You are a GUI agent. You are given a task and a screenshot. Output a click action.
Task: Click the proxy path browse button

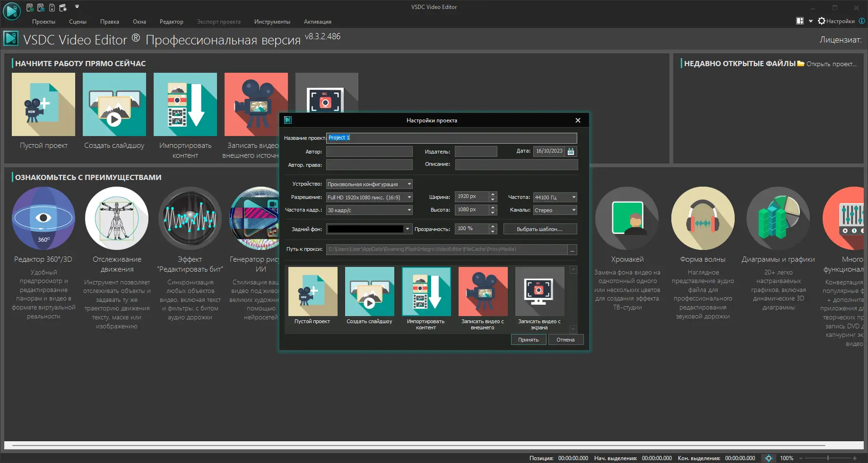(573, 249)
